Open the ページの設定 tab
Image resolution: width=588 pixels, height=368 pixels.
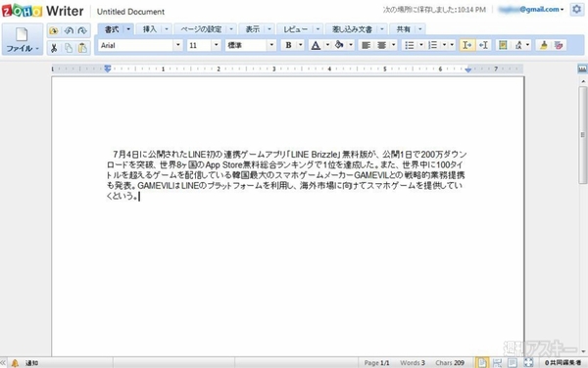(201, 29)
